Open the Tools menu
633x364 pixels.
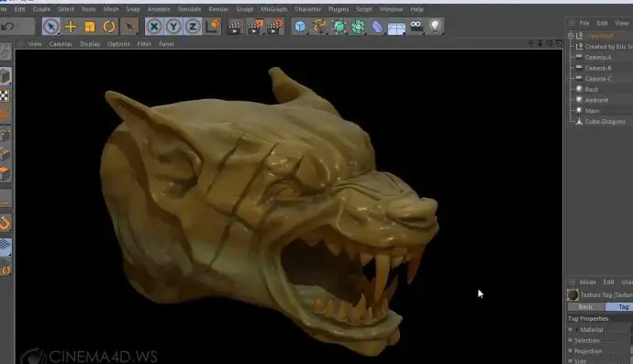coord(88,9)
